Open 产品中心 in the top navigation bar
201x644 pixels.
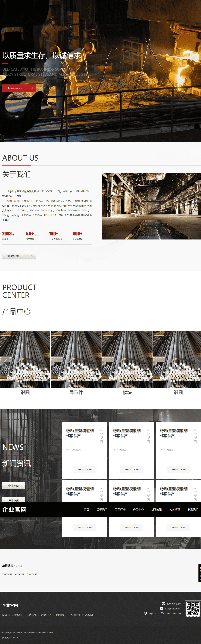click(138, 510)
